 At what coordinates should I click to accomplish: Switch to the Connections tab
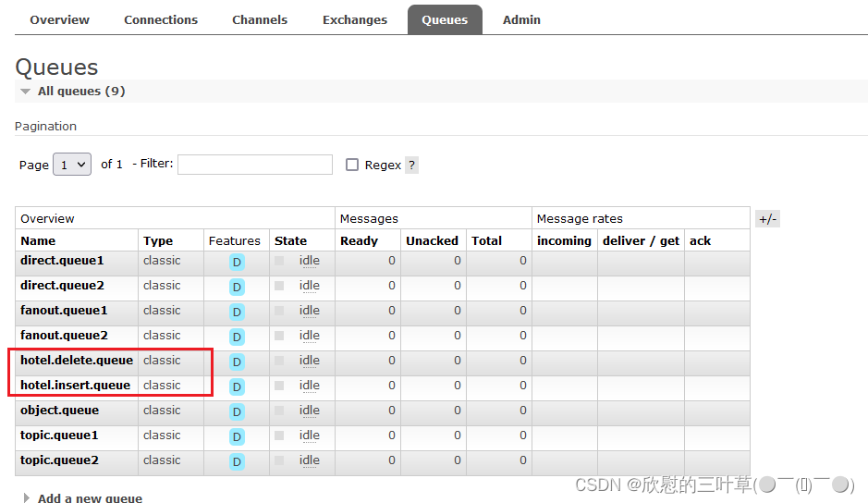point(161,20)
